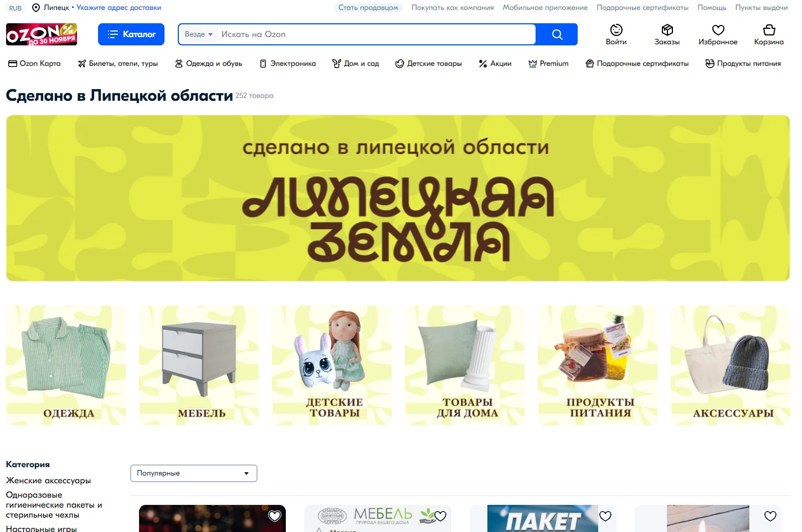The width and height of the screenshot is (802, 532).
Task: Open Избранное heart icon in header
Action: click(x=718, y=30)
